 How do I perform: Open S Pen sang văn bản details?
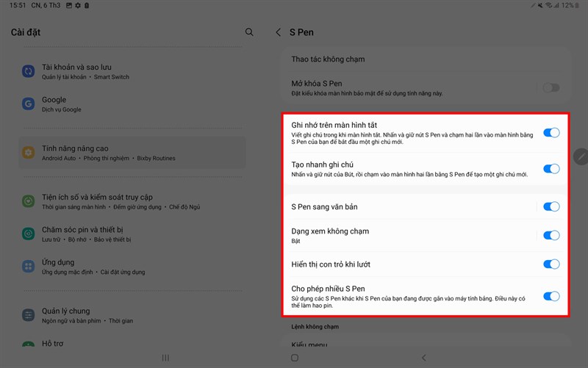click(x=409, y=206)
